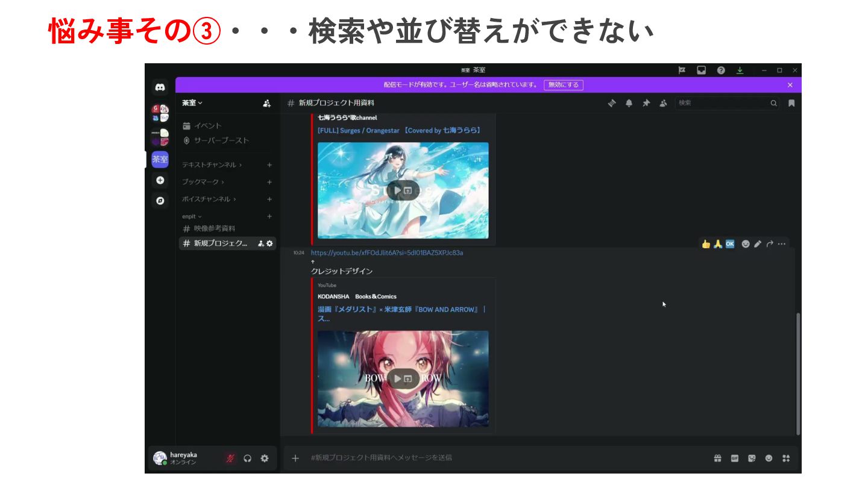Image resolution: width=868 pixels, height=488 pixels.
Task: Click the chat vertical scrollbar thumb
Action: [799, 374]
